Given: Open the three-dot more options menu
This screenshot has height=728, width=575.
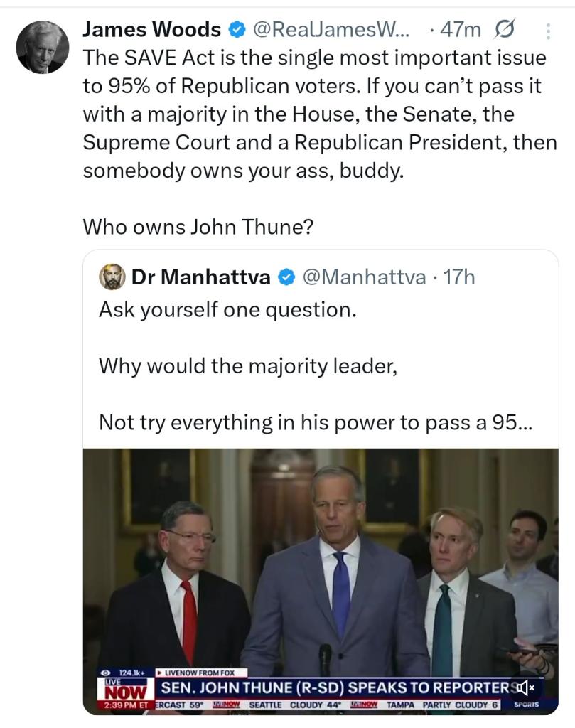Looking at the screenshot, I should tap(547, 31).
